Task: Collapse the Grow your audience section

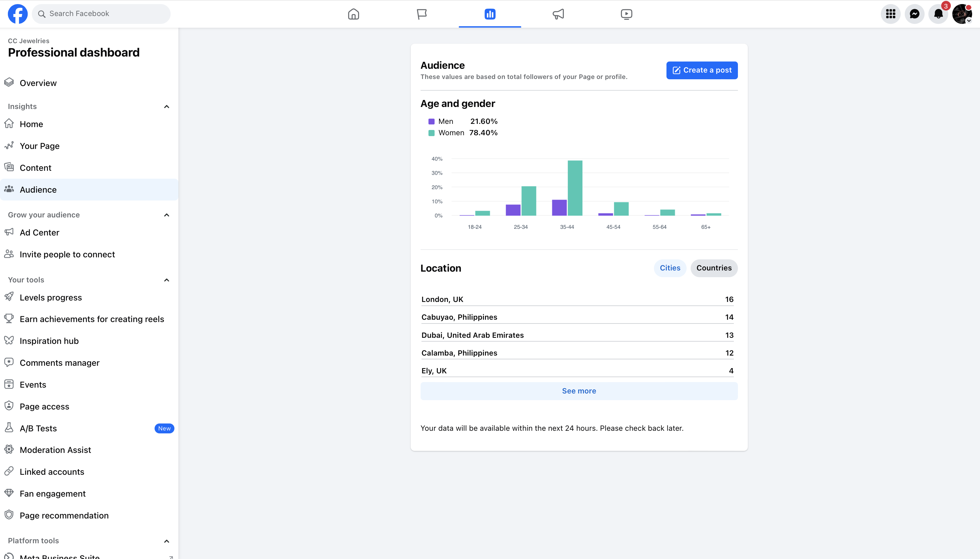Action: (x=166, y=215)
